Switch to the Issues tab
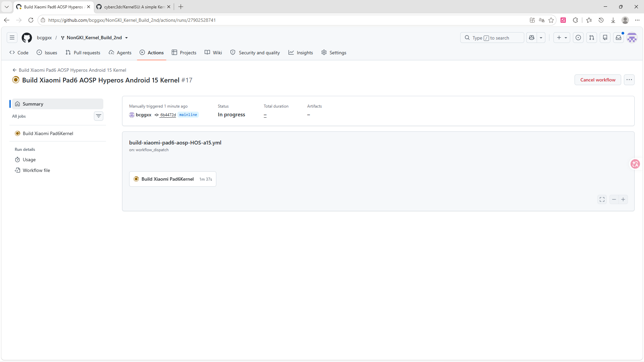The height and width of the screenshot is (362, 644). 47,53
